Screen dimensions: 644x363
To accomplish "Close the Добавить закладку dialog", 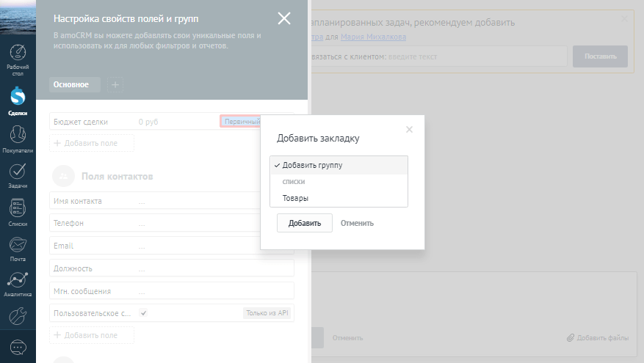I will (410, 130).
